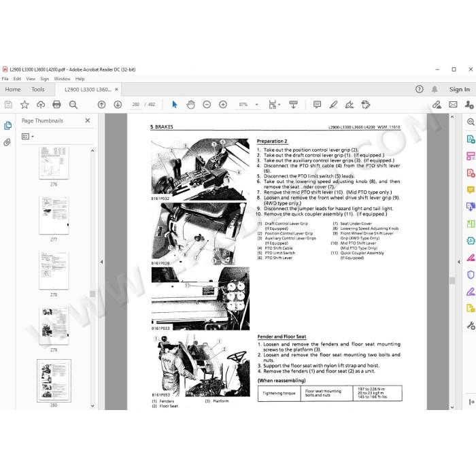Viewport: 476px width, 476px height.
Task: Collapse left navigation pane arrow
Action: click(x=101, y=262)
